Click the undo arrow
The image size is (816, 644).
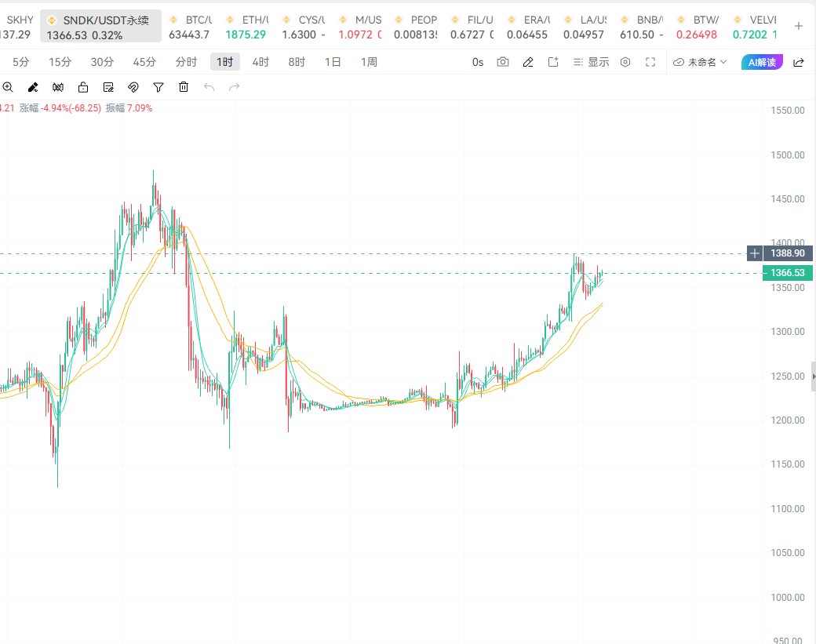pyautogui.click(x=209, y=87)
